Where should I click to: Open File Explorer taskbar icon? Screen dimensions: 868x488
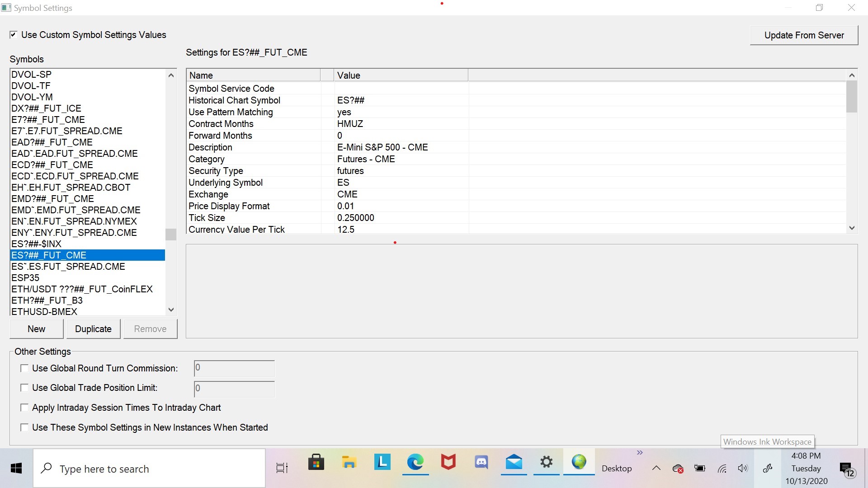point(349,462)
